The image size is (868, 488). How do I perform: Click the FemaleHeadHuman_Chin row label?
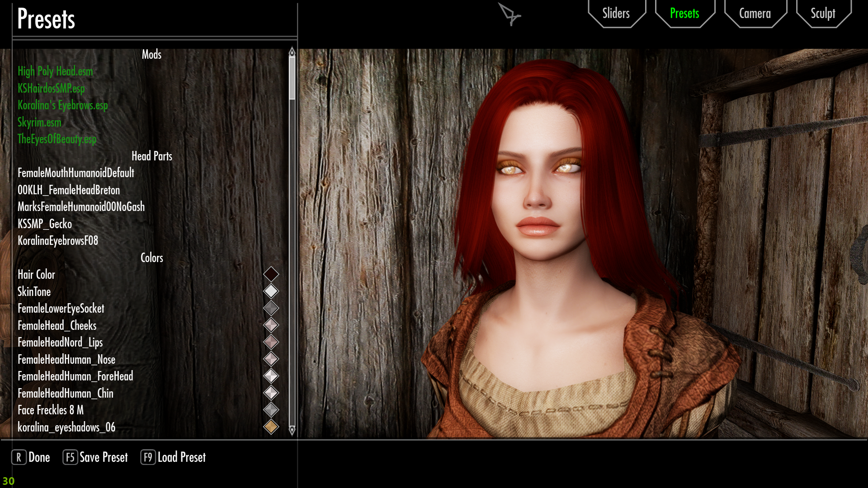click(x=66, y=393)
